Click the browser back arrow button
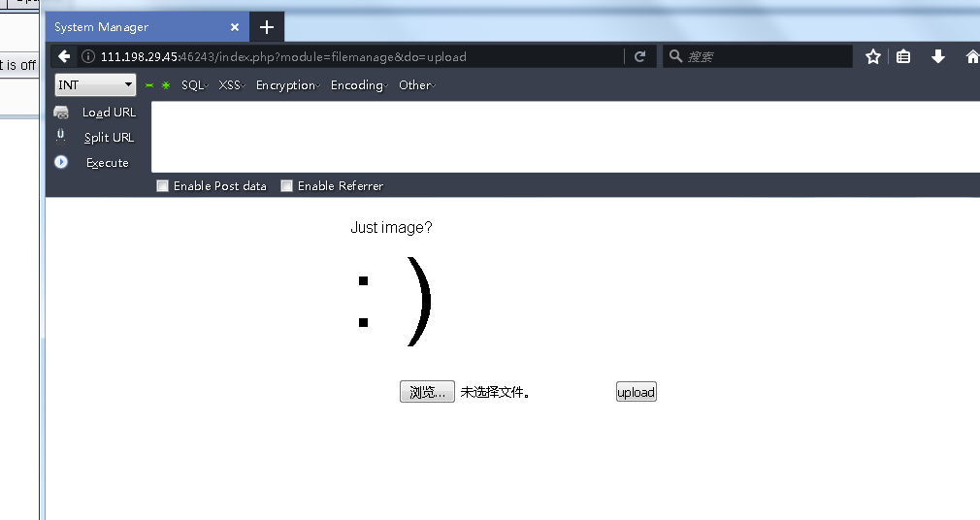The width and height of the screenshot is (980, 520). 64,56
